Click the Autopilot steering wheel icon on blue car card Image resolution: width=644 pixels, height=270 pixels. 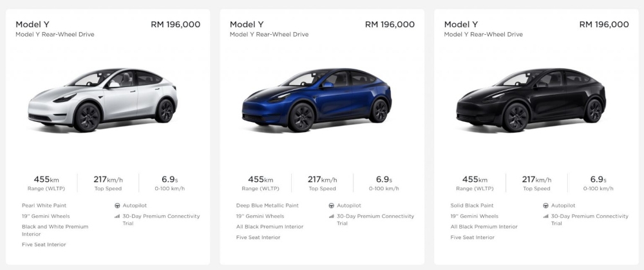[331, 206]
